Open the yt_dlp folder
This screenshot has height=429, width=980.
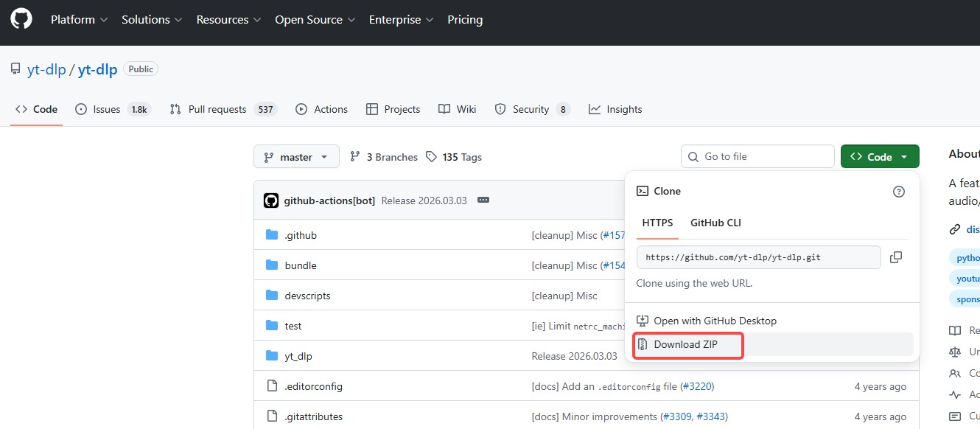298,355
